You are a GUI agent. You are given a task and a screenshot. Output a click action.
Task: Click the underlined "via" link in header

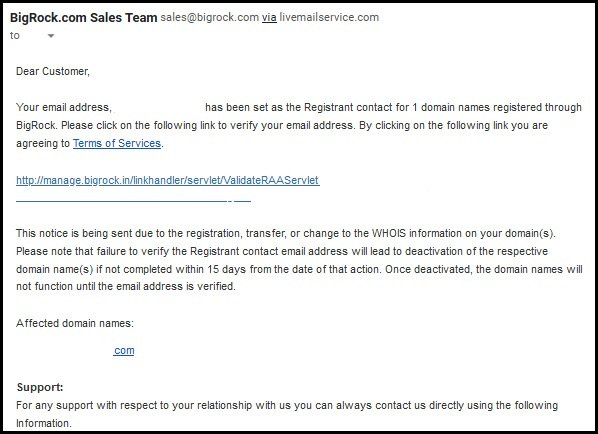click(x=269, y=18)
